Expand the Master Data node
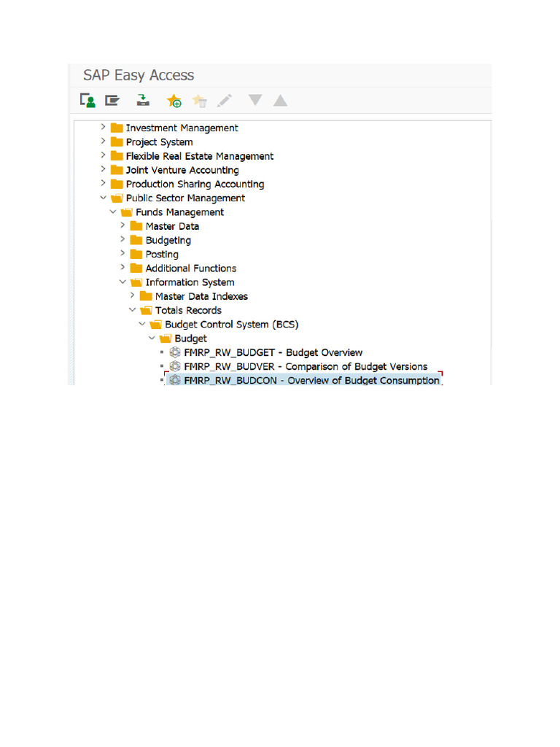Image resolution: width=560 pixels, height=747 pixels. click(122, 225)
